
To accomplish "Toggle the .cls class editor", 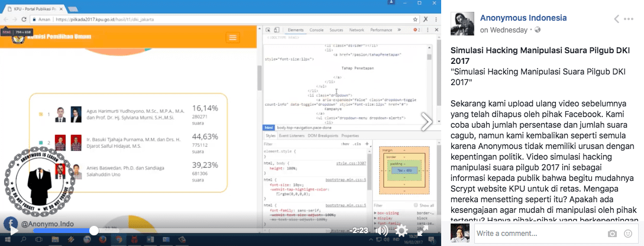I will pos(357,143).
